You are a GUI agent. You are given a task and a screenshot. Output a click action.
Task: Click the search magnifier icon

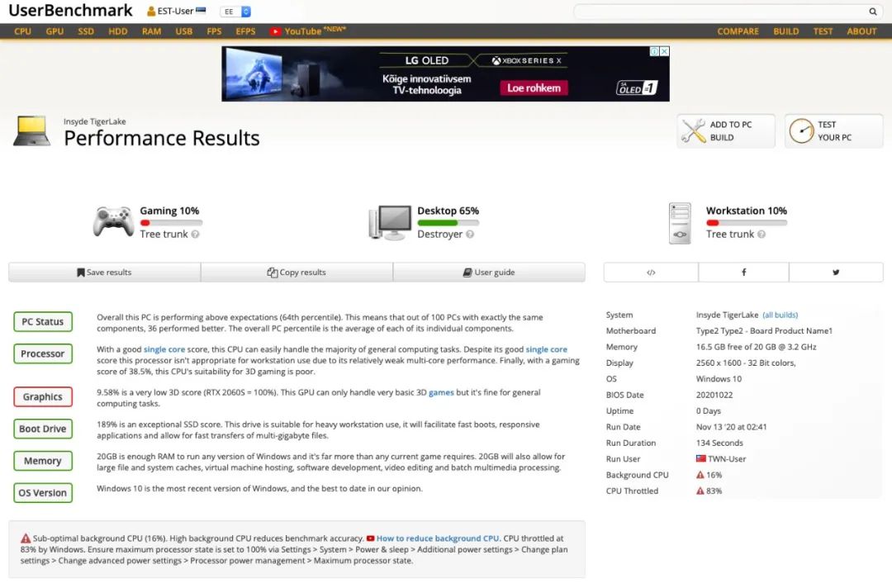[x=873, y=12]
